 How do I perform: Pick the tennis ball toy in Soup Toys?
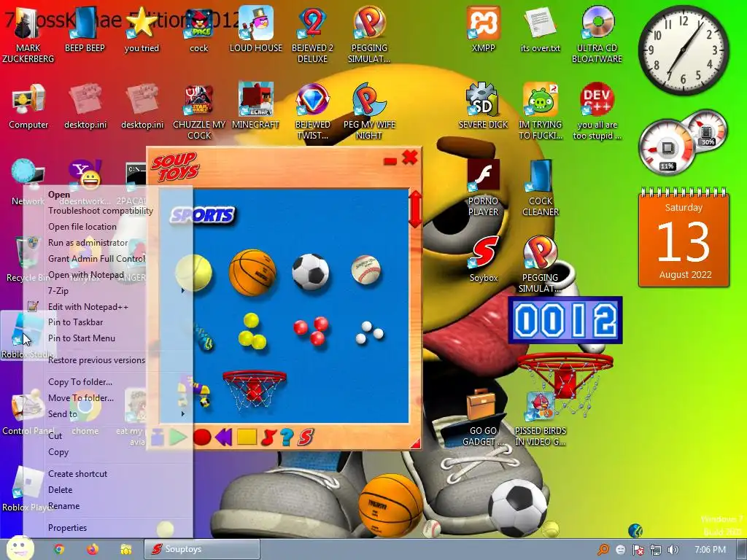click(193, 273)
